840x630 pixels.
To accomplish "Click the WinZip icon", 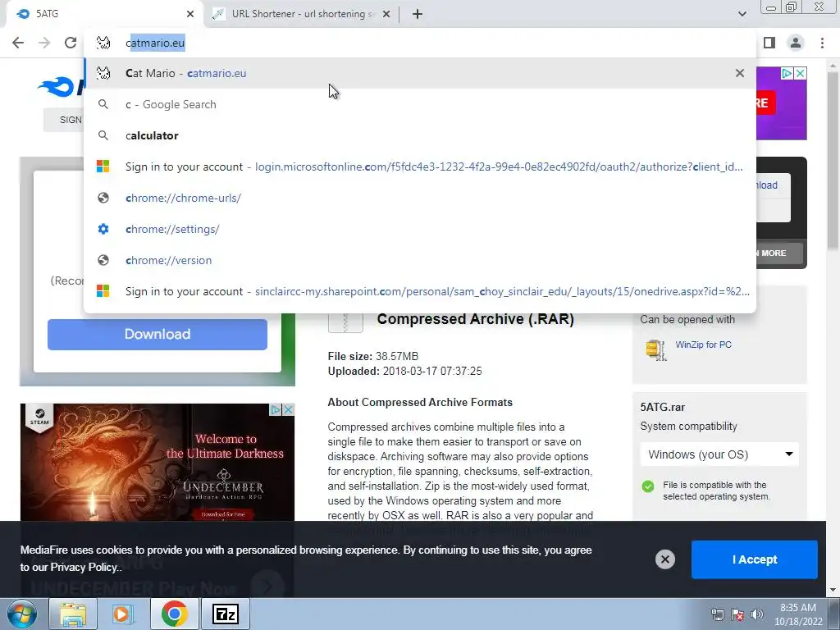I will pyautogui.click(x=655, y=350).
